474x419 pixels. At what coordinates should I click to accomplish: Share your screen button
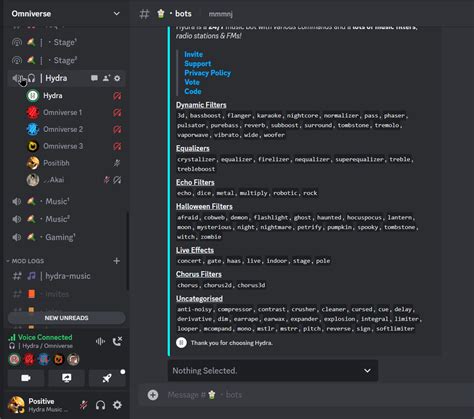(x=67, y=378)
